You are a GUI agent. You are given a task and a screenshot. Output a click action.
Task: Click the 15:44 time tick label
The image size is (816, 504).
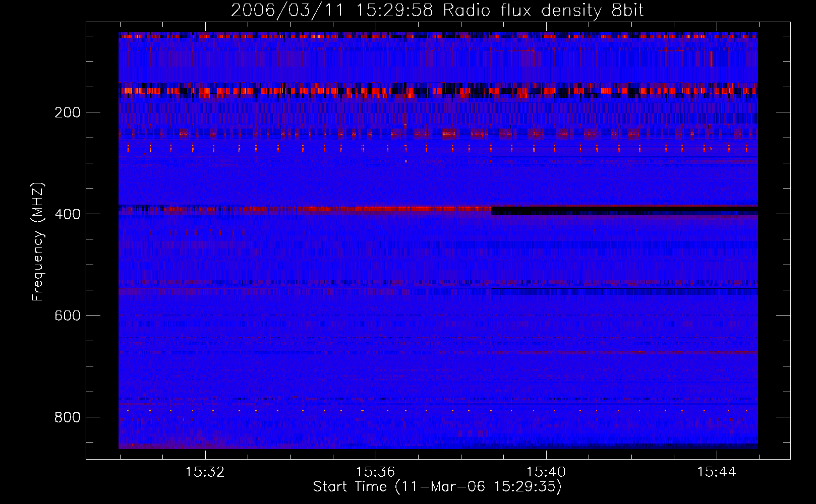[x=716, y=472]
